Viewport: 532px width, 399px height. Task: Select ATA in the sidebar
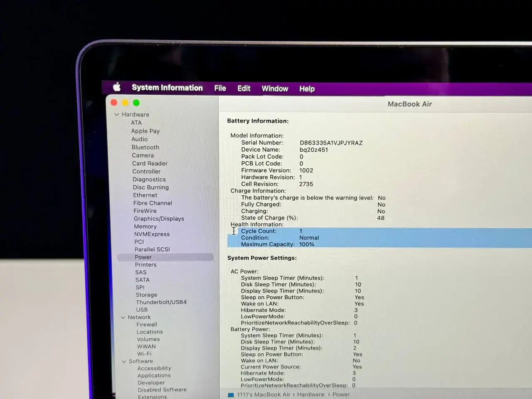136,123
